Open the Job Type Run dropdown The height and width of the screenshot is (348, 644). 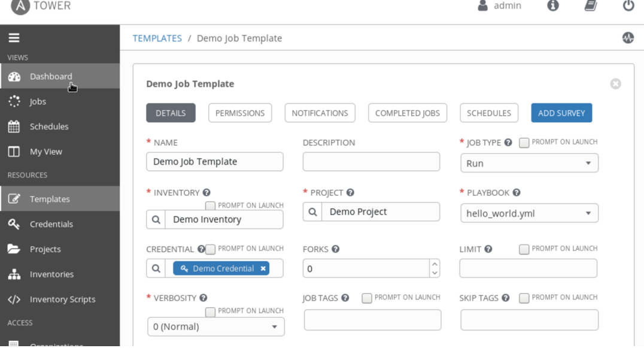coord(529,163)
